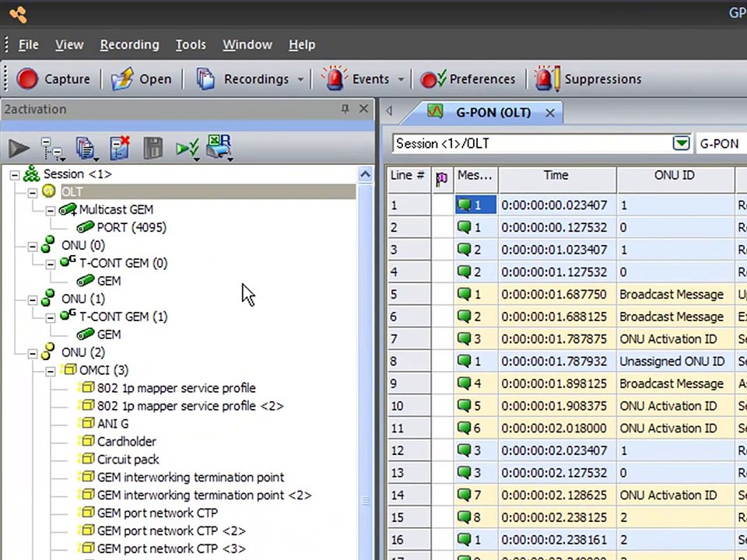Close the G-PON (OLT) tab
The width and height of the screenshot is (747, 560).
pyautogui.click(x=550, y=113)
